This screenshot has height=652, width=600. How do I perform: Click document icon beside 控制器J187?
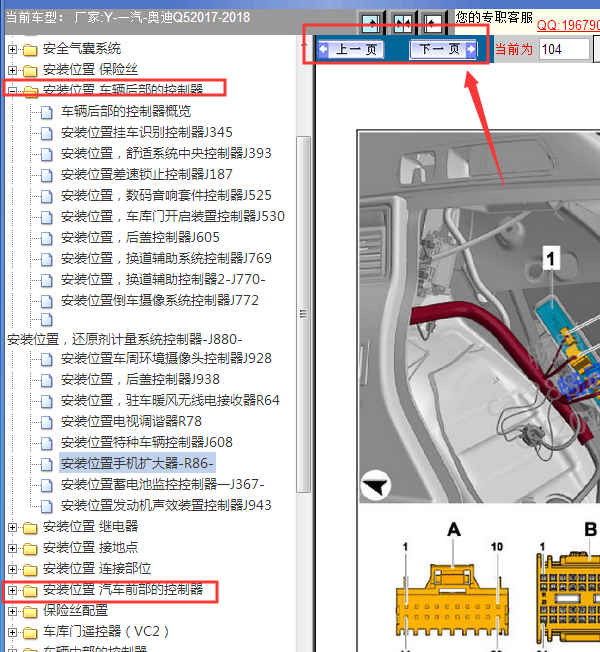coord(47,175)
